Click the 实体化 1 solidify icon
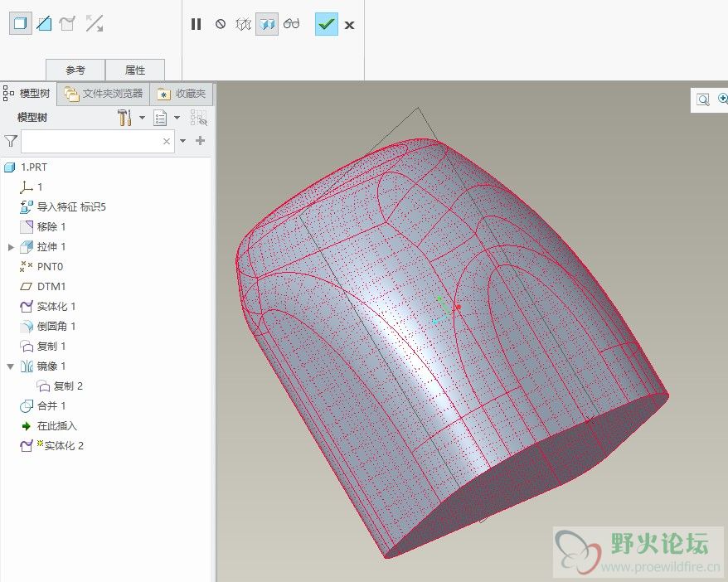This screenshot has height=582, width=728. [x=26, y=307]
